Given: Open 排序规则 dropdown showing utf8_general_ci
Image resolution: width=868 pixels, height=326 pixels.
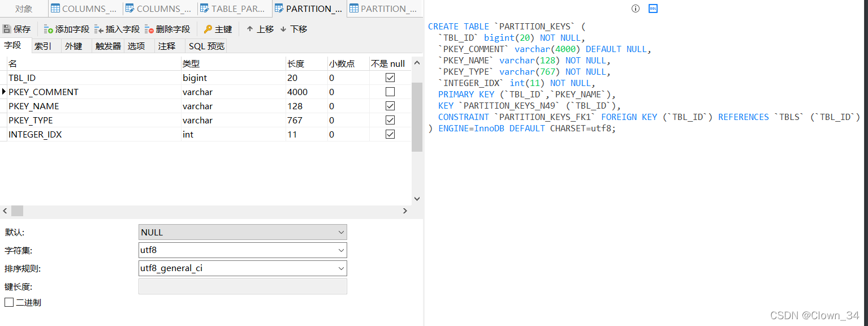Looking at the screenshot, I should (243, 268).
